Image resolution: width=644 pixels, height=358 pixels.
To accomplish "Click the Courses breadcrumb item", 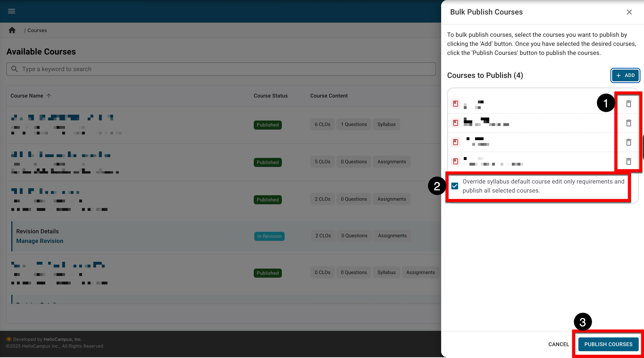I will pyautogui.click(x=37, y=30).
